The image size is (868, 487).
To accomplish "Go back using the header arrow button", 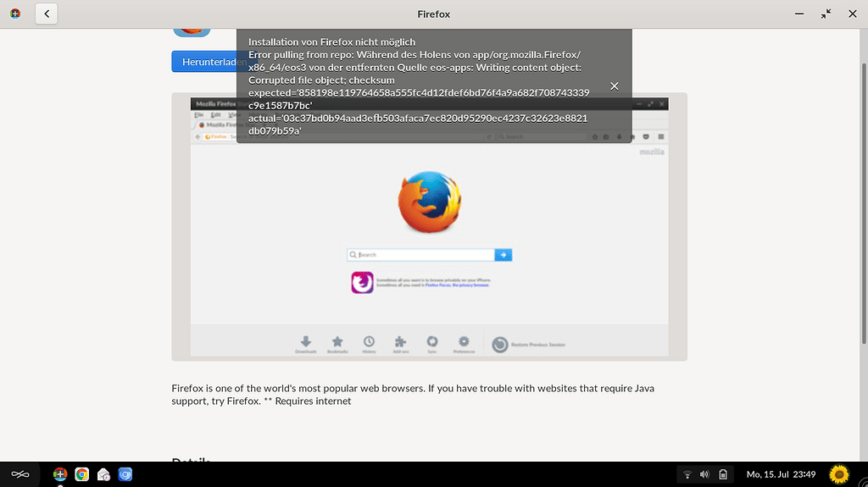I will click(x=46, y=14).
